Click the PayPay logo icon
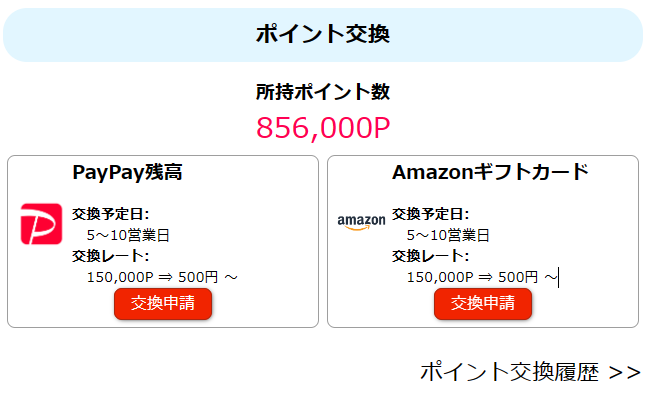 coord(41,223)
